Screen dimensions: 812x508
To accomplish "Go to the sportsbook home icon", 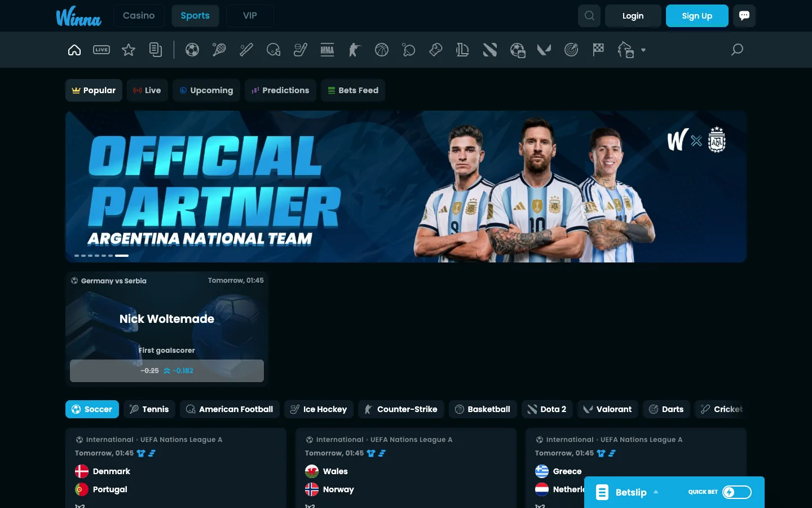I will point(74,50).
